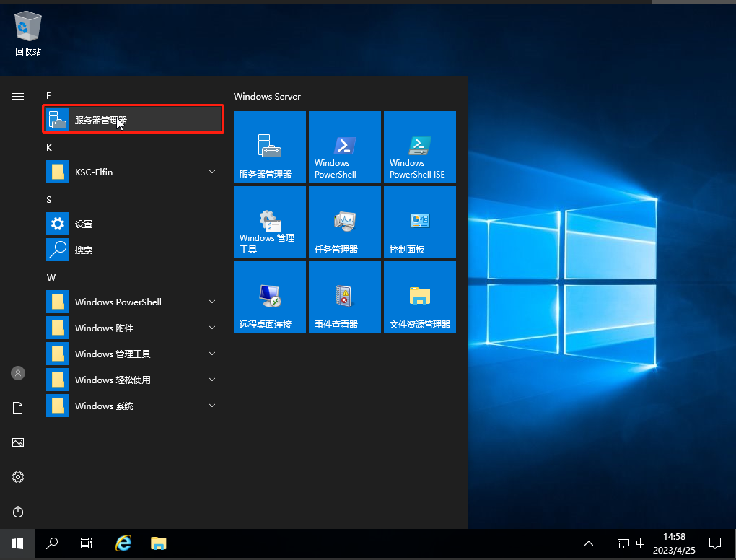Screen dimensions: 736x560
Task: Open 服务器管理器 from the app list
Action: [x=133, y=120]
